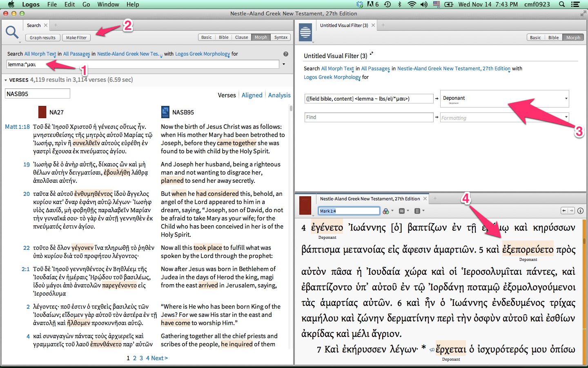This screenshot has width=588, height=368.
Task: Open the Window menu
Action: click(108, 4)
